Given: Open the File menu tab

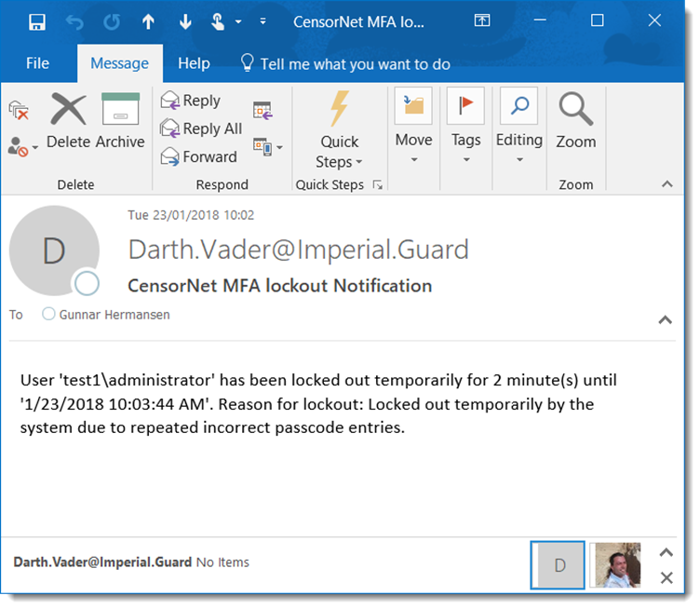Looking at the screenshot, I should point(37,63).
